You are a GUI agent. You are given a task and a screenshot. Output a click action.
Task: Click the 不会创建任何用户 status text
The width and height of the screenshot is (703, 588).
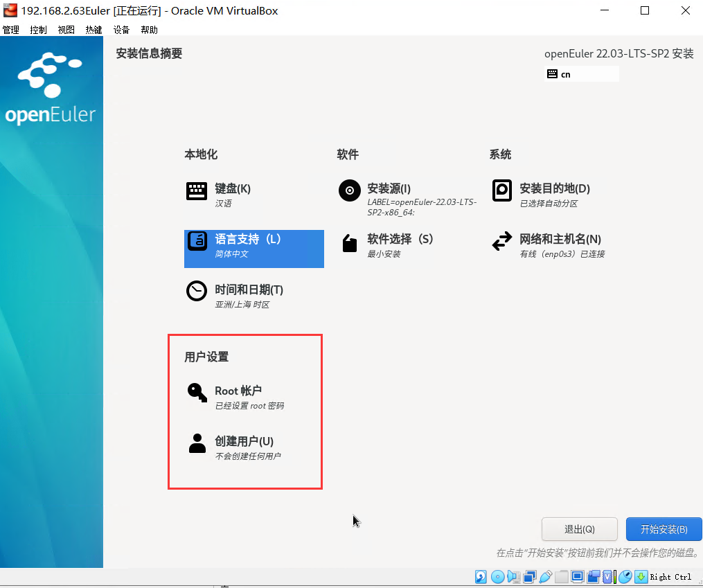click(248, 456)
